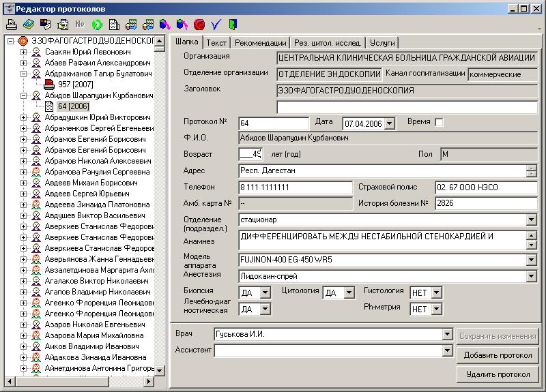546x392 pixels.
Task: Collapse the Абдрахманов Тагир Булатович tree node
Action: click(x=25, y=74)
